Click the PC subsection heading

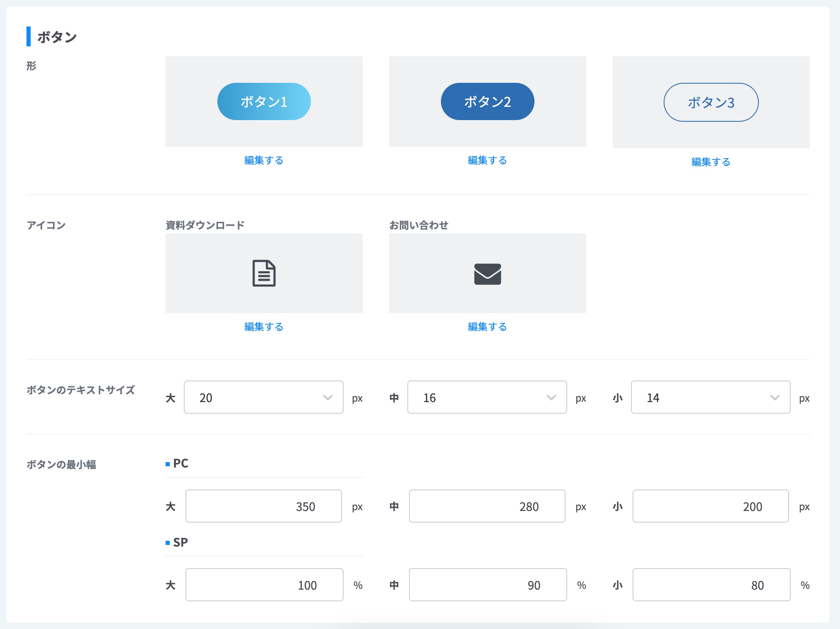pyautogui.click(x=181, y=463)
